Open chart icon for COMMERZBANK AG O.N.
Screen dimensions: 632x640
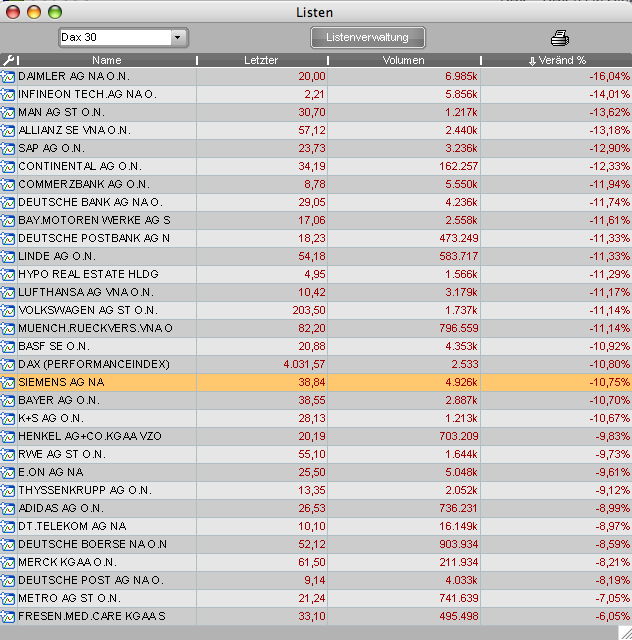point(8,184)
